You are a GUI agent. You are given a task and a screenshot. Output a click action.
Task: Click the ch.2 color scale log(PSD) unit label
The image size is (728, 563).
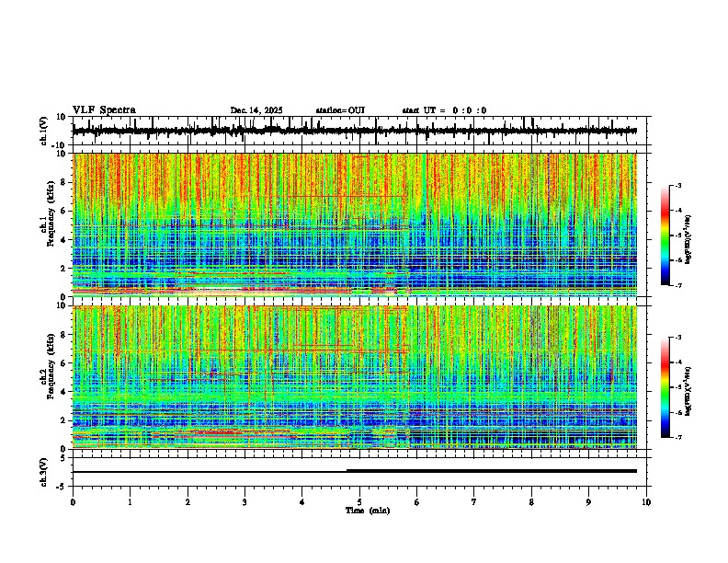coord(688,391)
